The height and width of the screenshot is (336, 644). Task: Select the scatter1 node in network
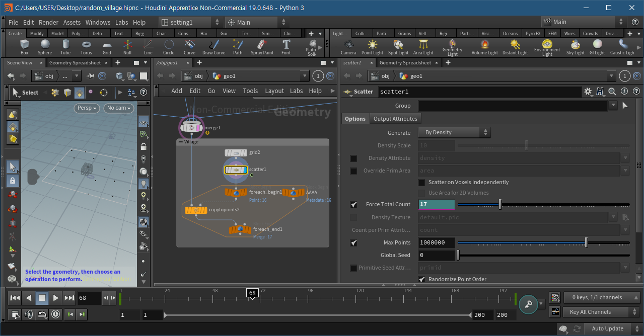point(236,170)
